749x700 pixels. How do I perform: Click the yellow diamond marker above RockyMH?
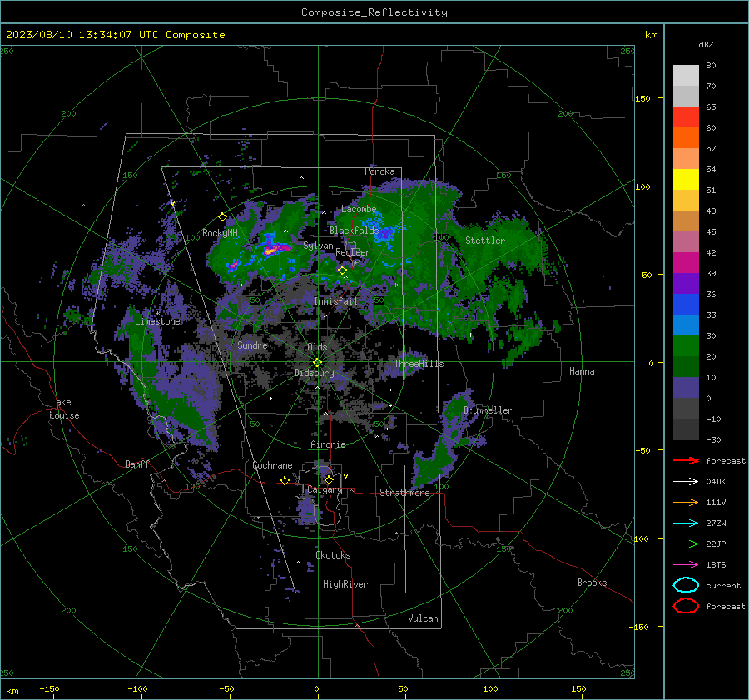click(x=222, y=217)
